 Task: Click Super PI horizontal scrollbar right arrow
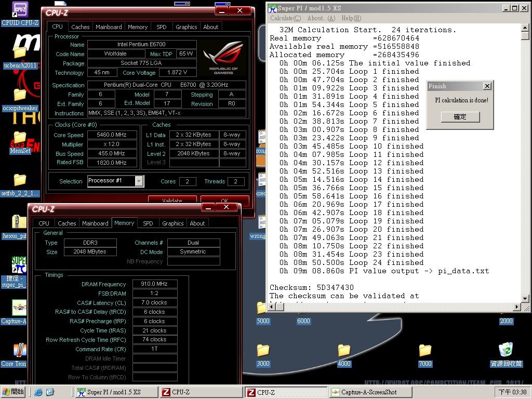(516, 307)
